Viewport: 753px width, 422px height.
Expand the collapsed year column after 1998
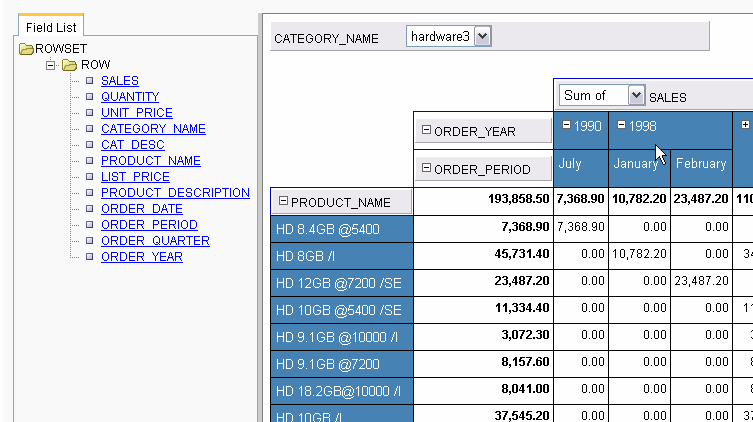coord(745,125)
